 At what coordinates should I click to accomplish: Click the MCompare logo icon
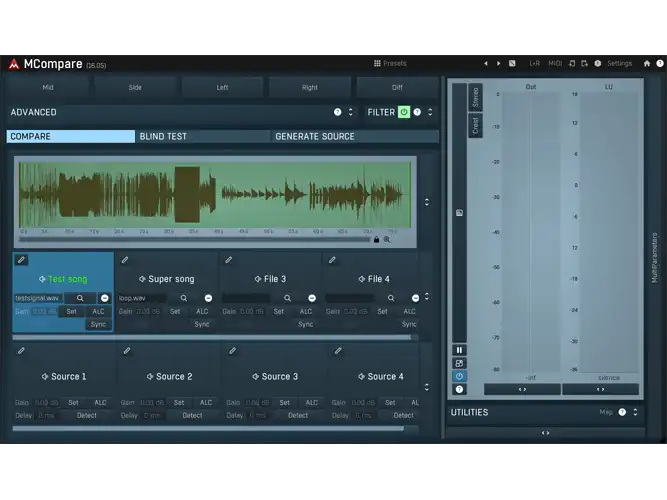[x=14, y=64]
